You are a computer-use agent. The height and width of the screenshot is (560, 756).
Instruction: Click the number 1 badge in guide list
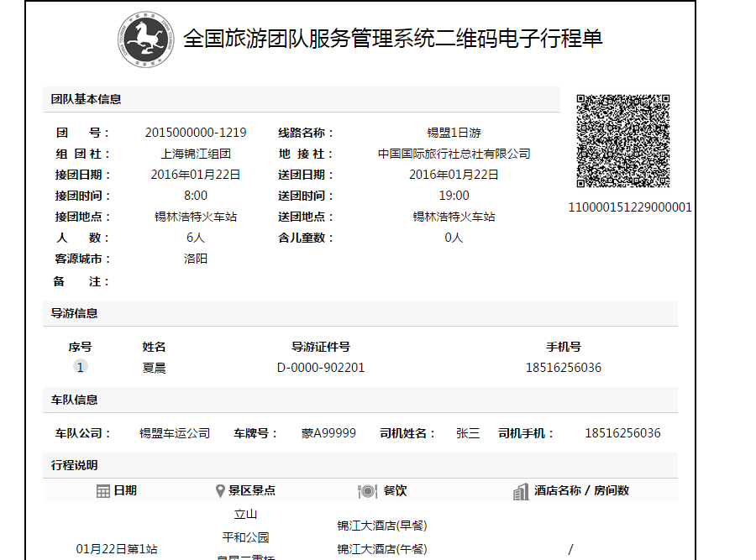(x=81, y=368)
